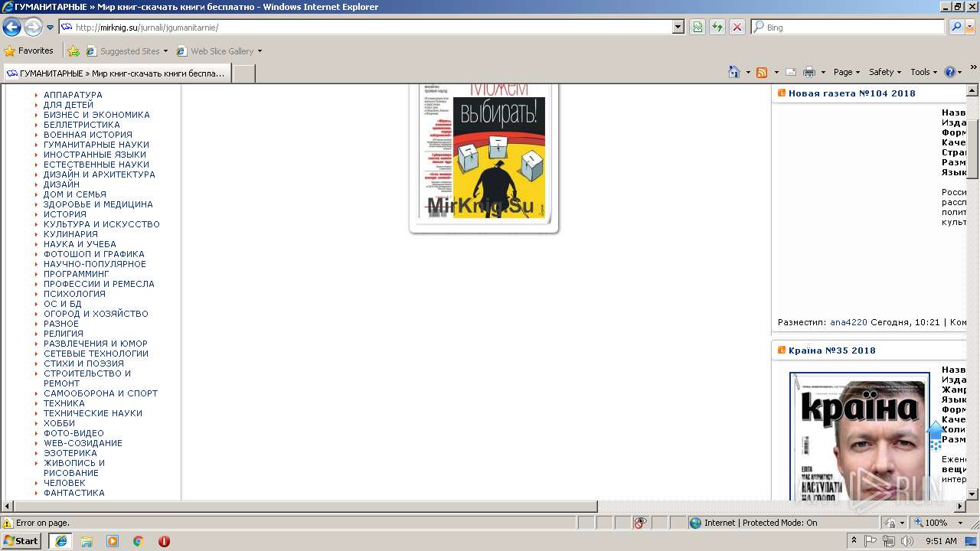Click the САМООБОРОНА И СПОРТ category text

pyautogui.click(x=100, y=393)
